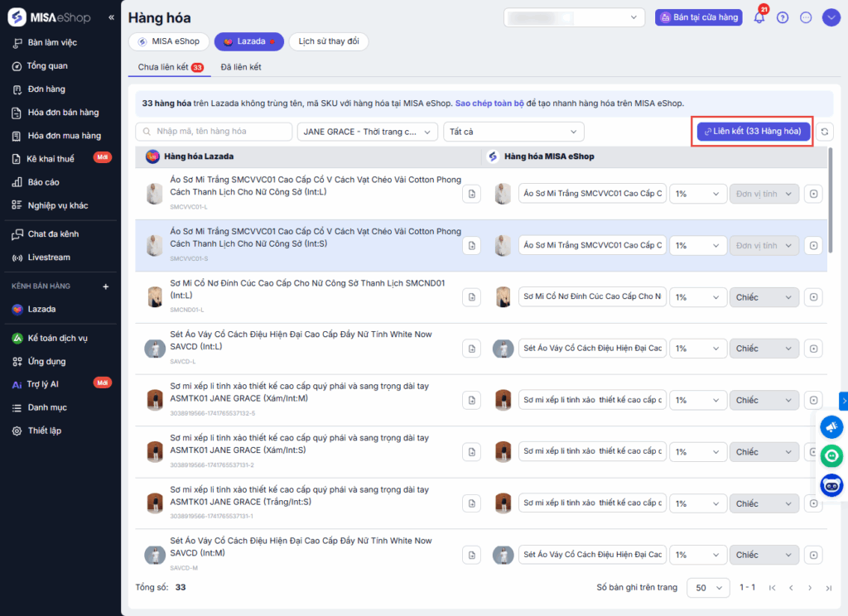Click the MISA eShop logo
The height and width of the screenshot is (616, 848).
pyautogui.click(x=50, y=17)
